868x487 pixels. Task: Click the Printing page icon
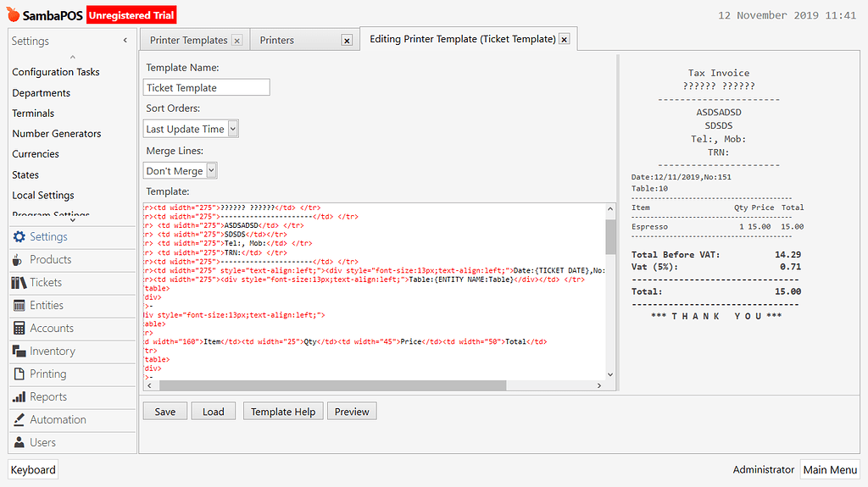19,374
